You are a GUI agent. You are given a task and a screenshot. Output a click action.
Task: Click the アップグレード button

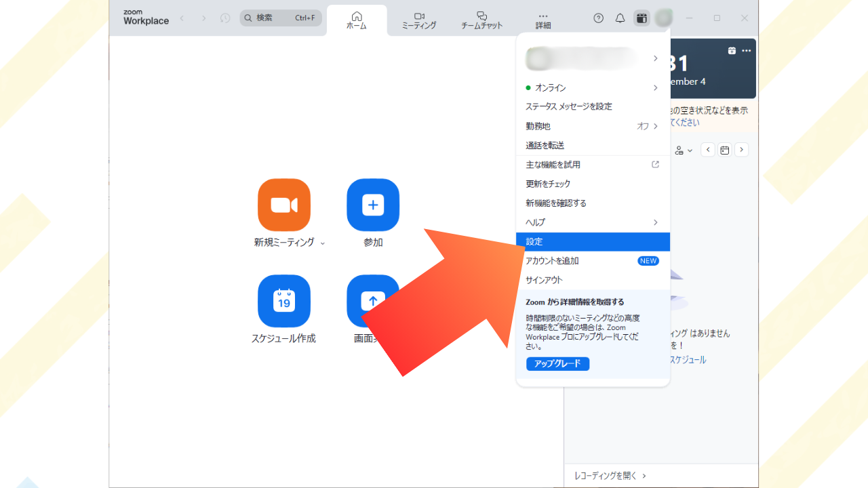point(558,364)
